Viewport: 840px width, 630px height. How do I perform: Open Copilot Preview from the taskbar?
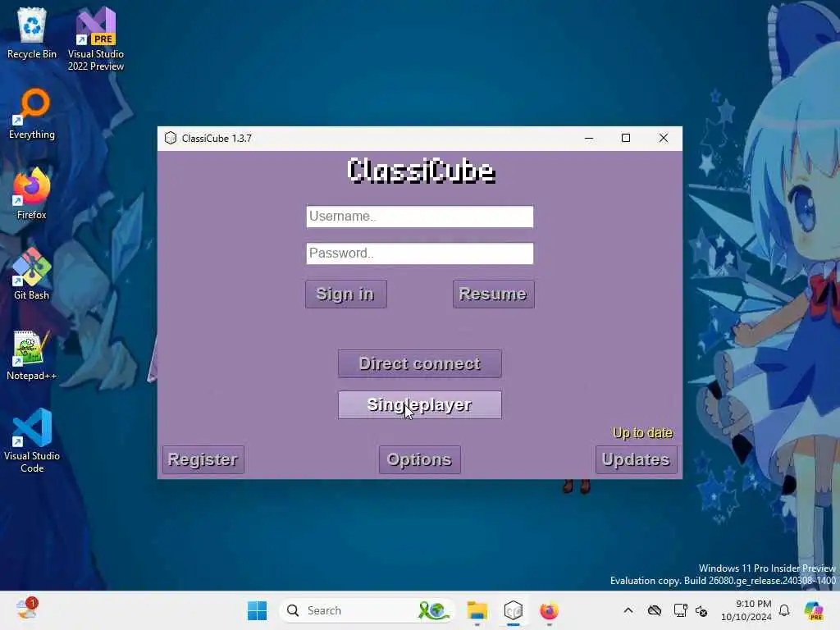(814, 610)
